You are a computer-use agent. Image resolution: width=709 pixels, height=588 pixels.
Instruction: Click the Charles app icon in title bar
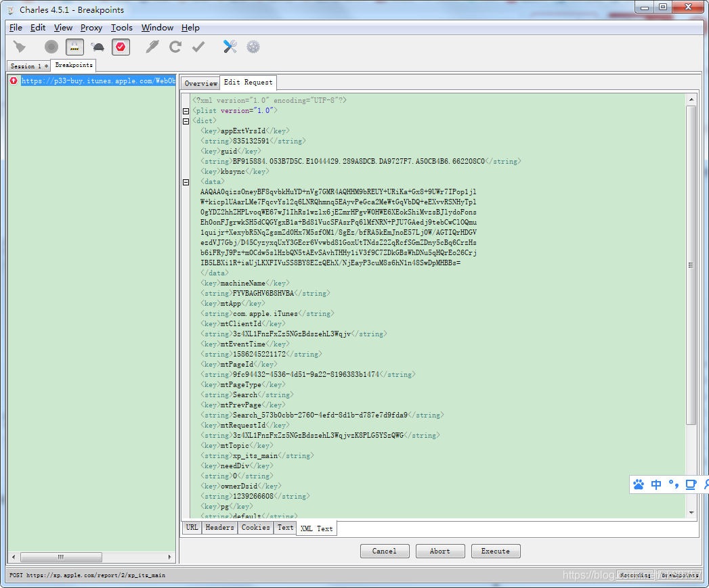pos(10,10)
